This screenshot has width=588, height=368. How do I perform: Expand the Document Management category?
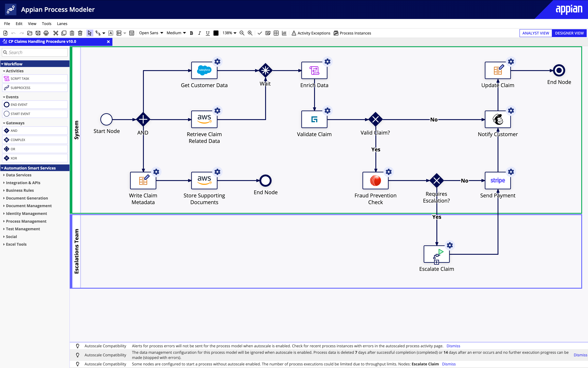[29, 206]
